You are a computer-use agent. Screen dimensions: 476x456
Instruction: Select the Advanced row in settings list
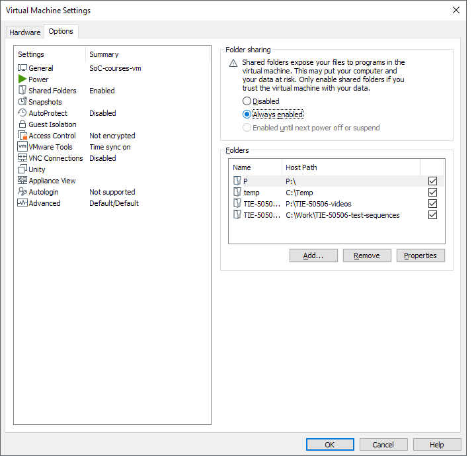(x=45, y=203)
